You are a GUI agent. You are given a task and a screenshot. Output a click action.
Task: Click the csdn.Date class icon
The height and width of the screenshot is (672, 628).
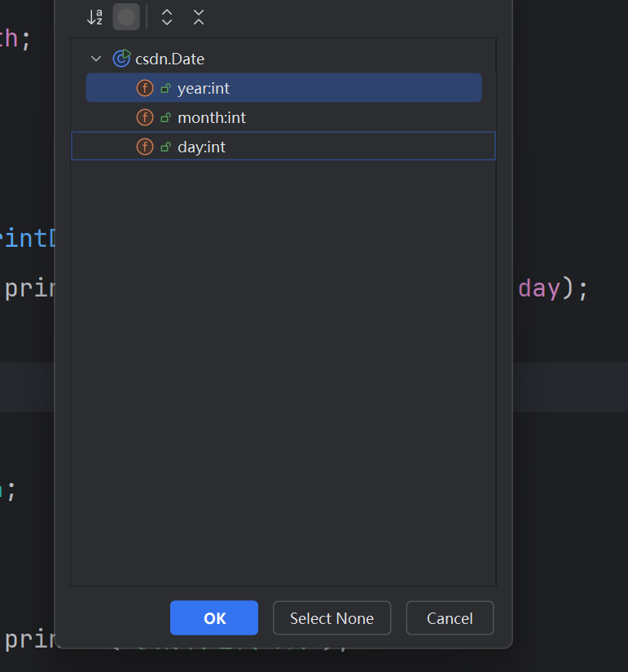pyautogui.click(x=121, y=59)
